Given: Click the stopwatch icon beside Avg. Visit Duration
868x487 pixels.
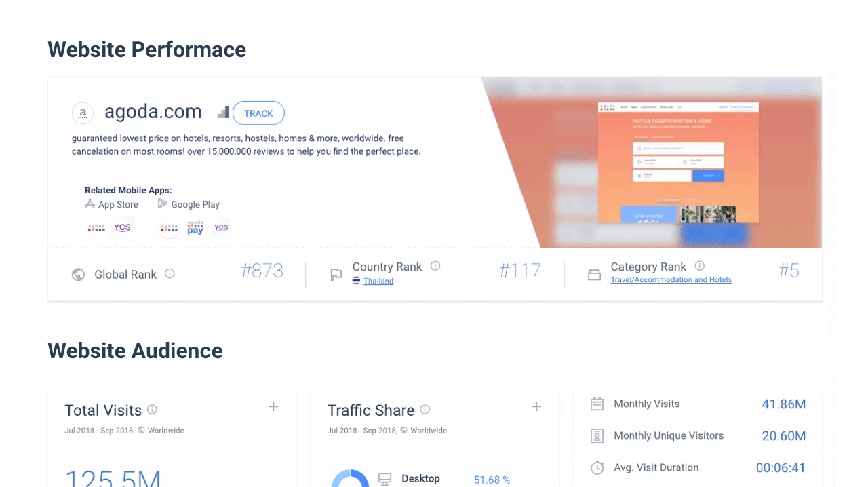Looking at the screenshot, I should pos(597,467).
